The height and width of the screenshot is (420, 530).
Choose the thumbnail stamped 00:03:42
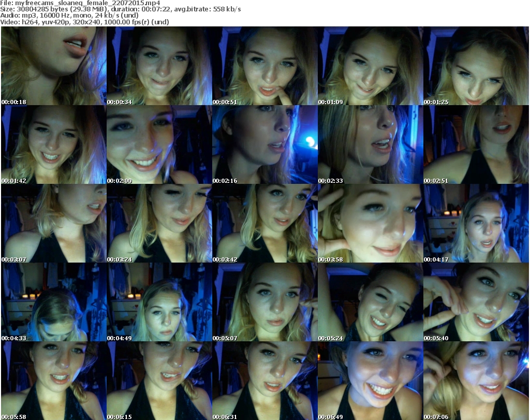tap(265, 224)
